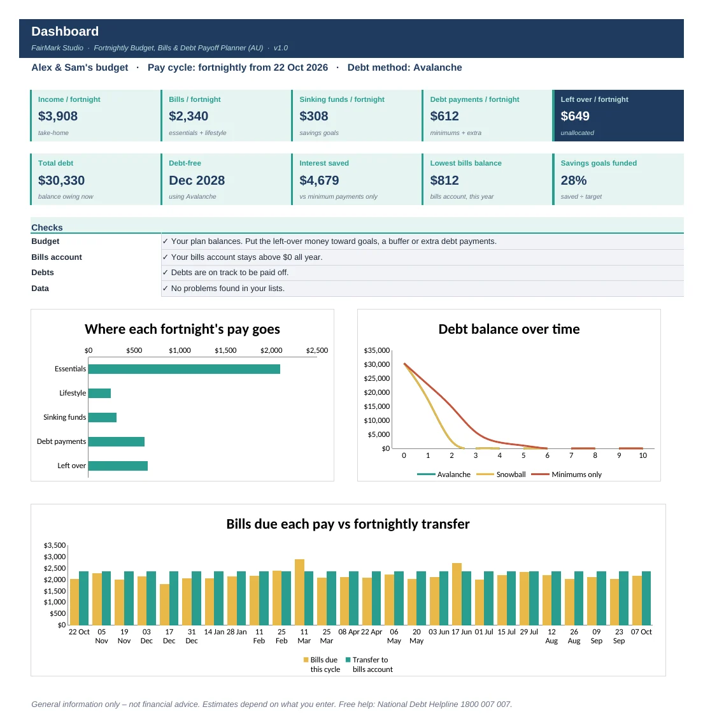Click the Snowball legend entry

click(x=501, y=475)
